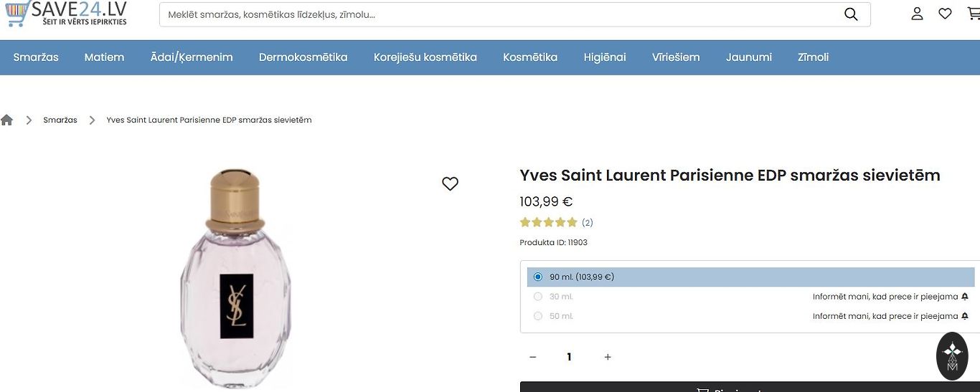Screen dimensions: 980x392
Task: Open wishlist heart icon in header
Action: [945, 14]
